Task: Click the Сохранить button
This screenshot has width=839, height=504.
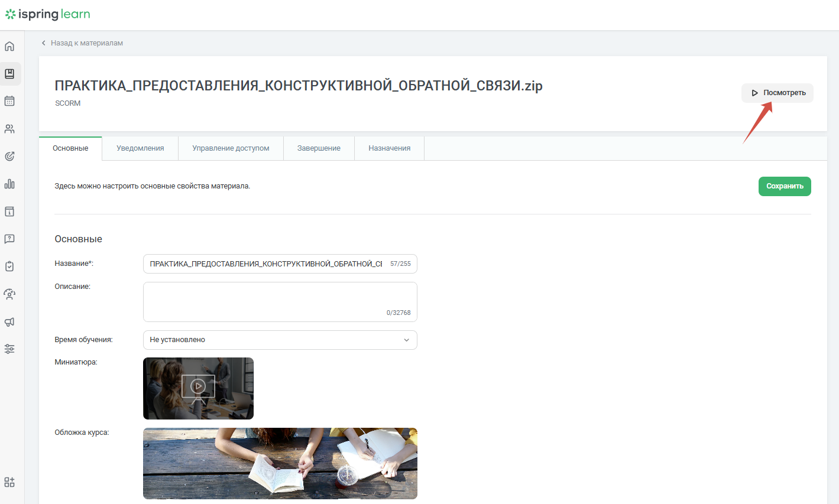Action: click(785, 186)
